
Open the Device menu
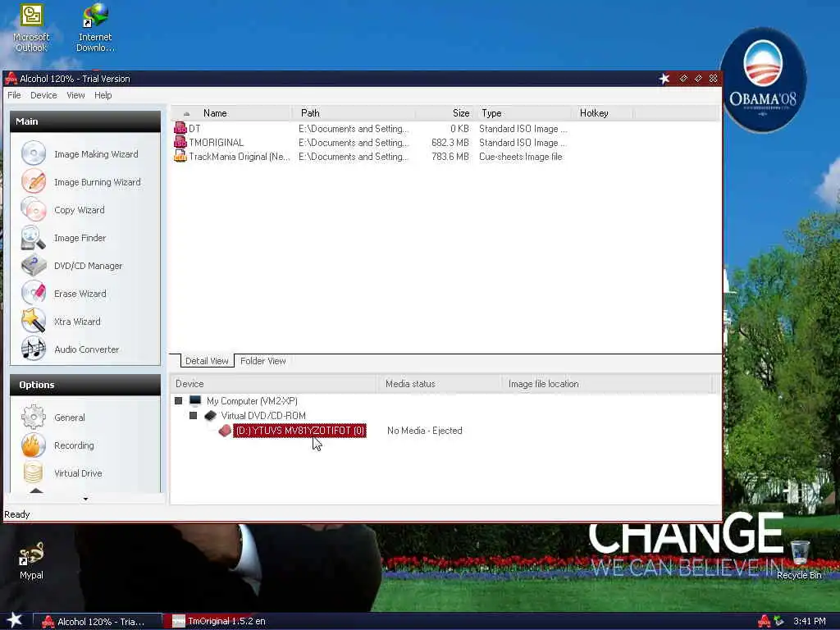click(43, 95)
